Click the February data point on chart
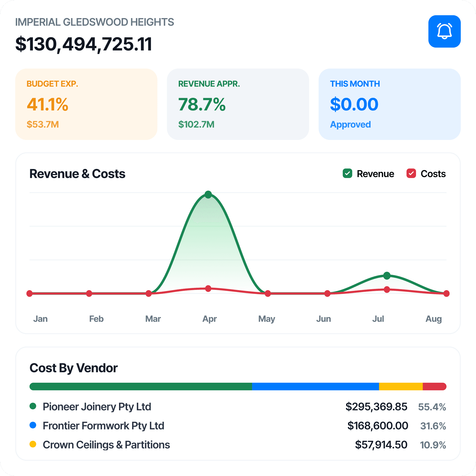Image resolution: width=476 pixels, height=476 pixels. [89, 293]
